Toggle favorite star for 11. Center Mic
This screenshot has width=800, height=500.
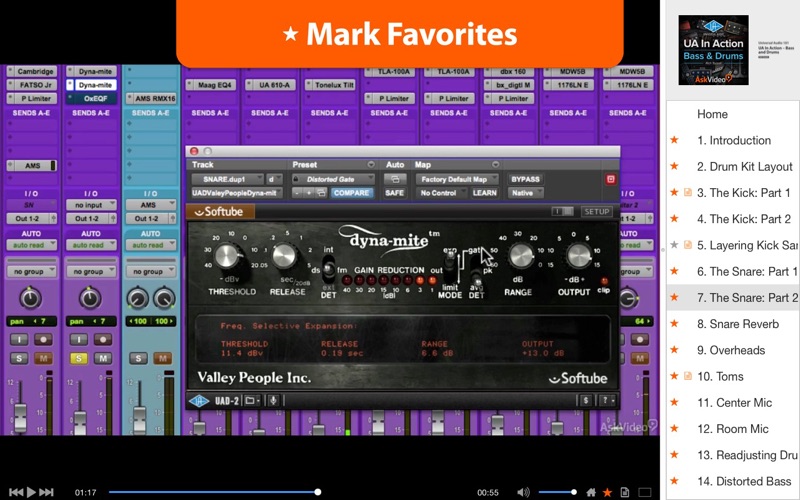(674, 403)
